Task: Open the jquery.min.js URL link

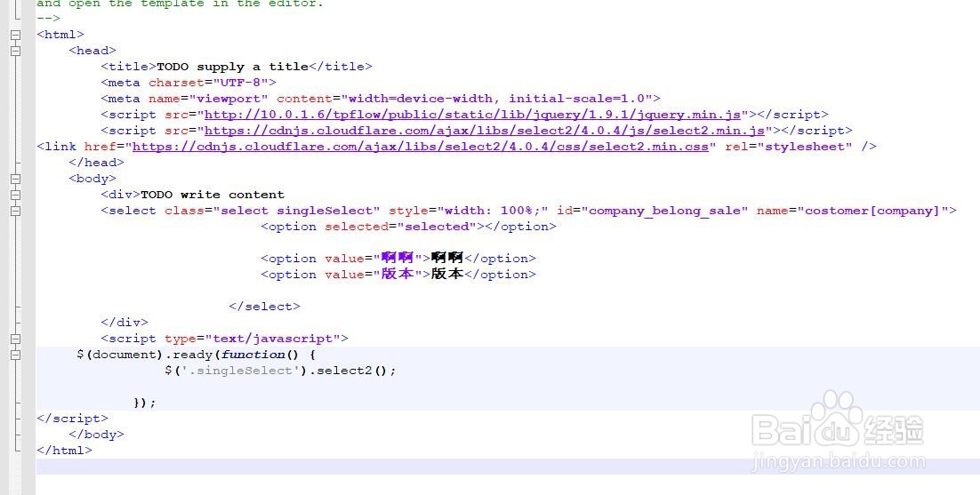Action: tap(472, 115)
